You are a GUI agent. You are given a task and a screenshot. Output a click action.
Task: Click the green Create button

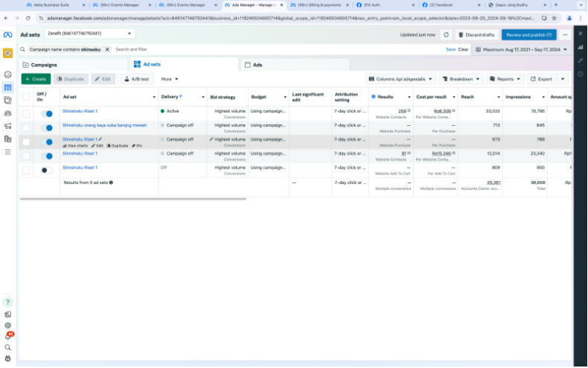36,79
